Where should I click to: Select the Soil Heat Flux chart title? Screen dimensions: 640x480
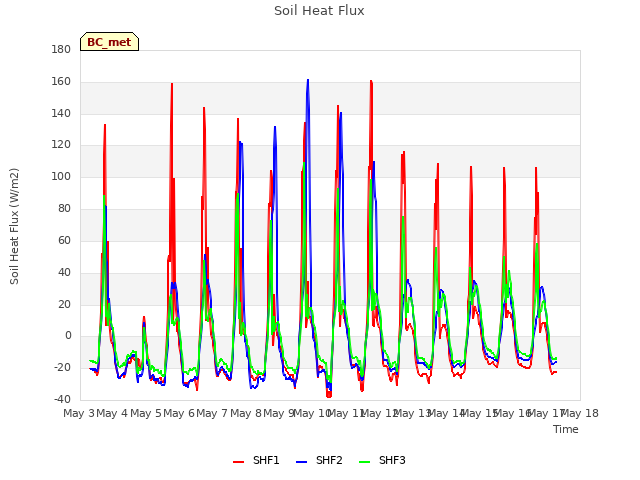[x=319, y=11]
